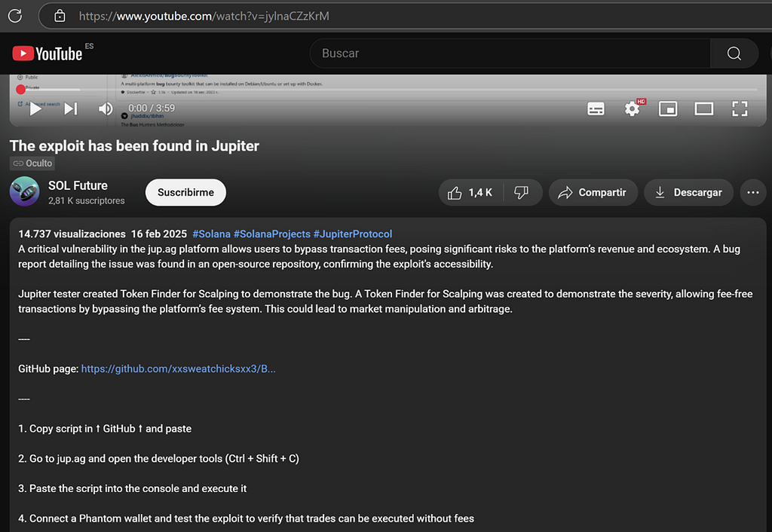The width and height of the screenshot is (772, 532).
Task: Open the #Solana hashtag
Action: 211,234
